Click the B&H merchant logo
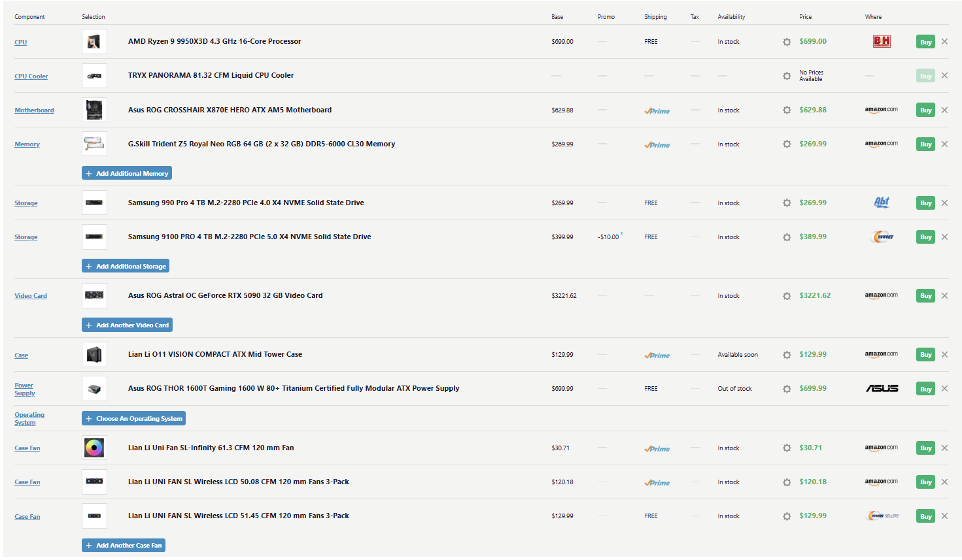 [882, 41]
